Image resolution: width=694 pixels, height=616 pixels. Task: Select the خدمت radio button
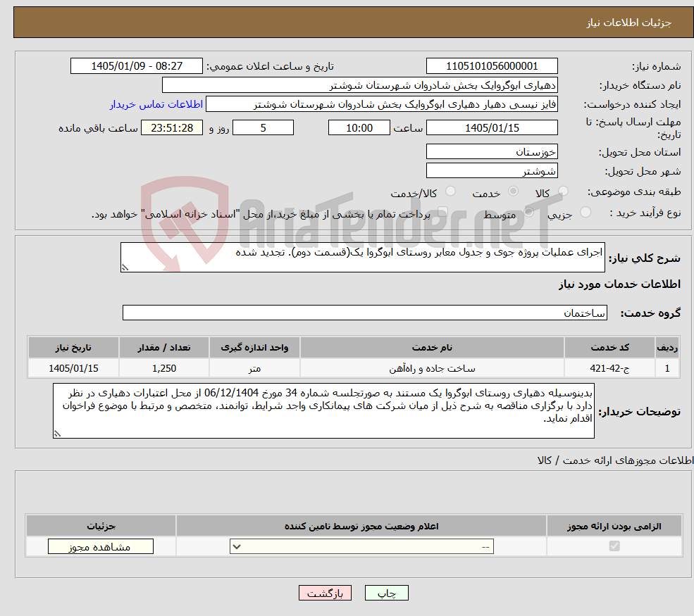[x=514, y=191]
